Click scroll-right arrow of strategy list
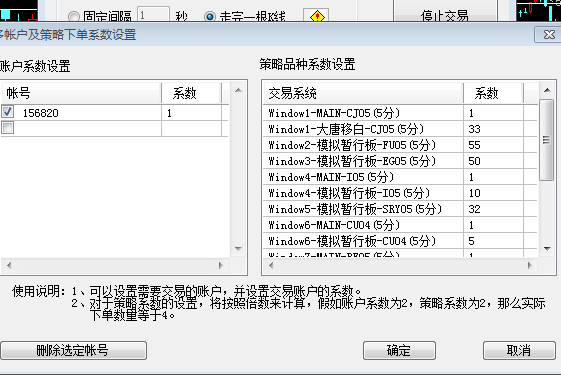The image size is (561, 375). (530, 266)
